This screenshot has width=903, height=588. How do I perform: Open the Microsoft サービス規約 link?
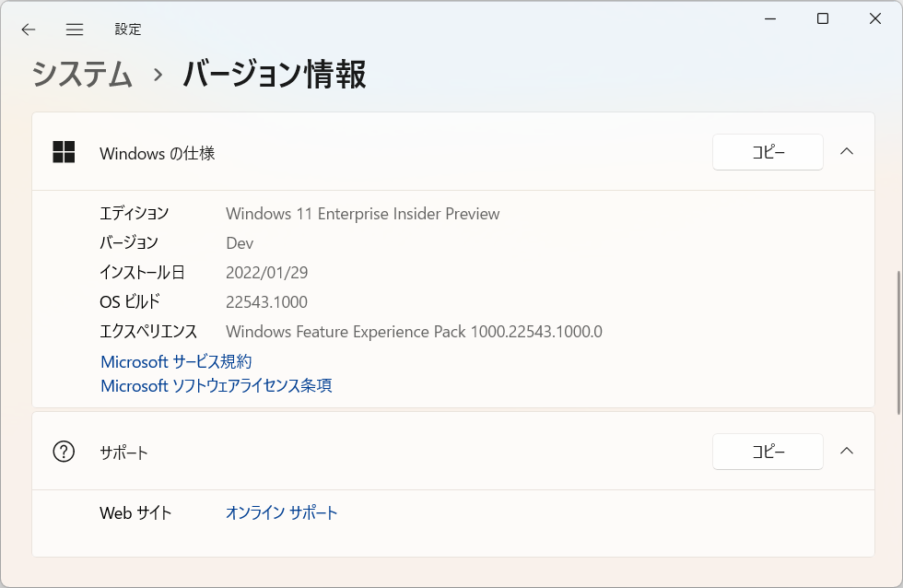176,361
